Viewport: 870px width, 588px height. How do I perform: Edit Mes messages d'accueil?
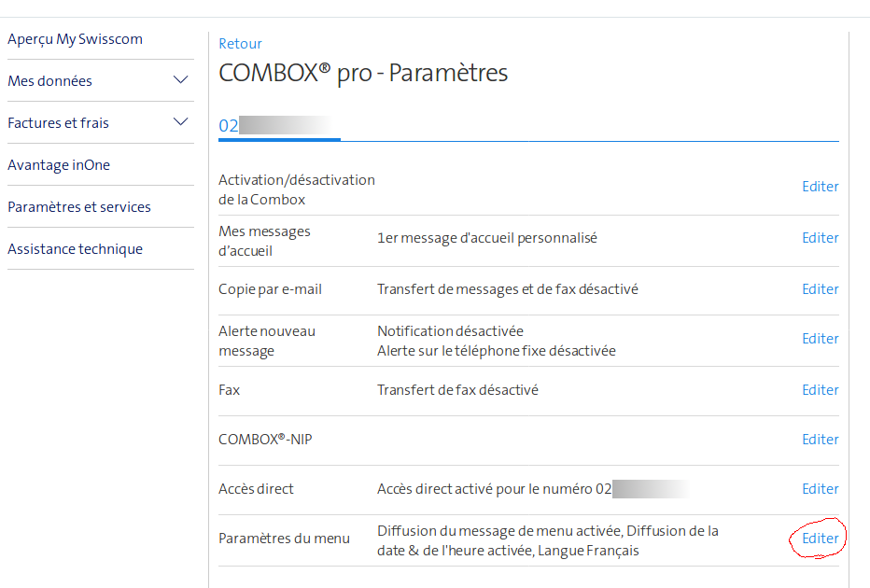pyautogui.click(x=820, y=237)
